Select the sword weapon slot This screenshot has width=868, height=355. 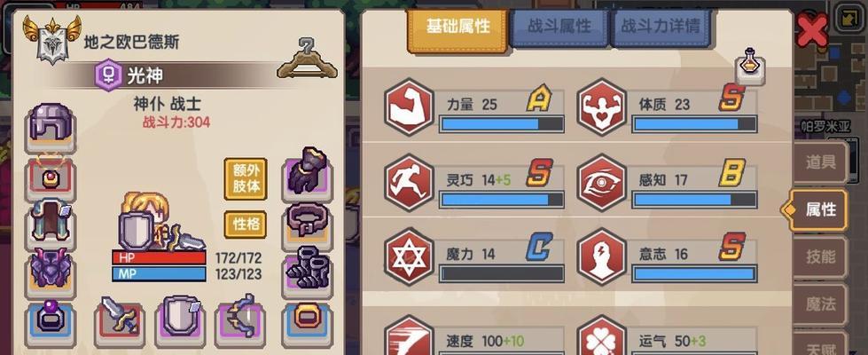click(x=120, y=319)
